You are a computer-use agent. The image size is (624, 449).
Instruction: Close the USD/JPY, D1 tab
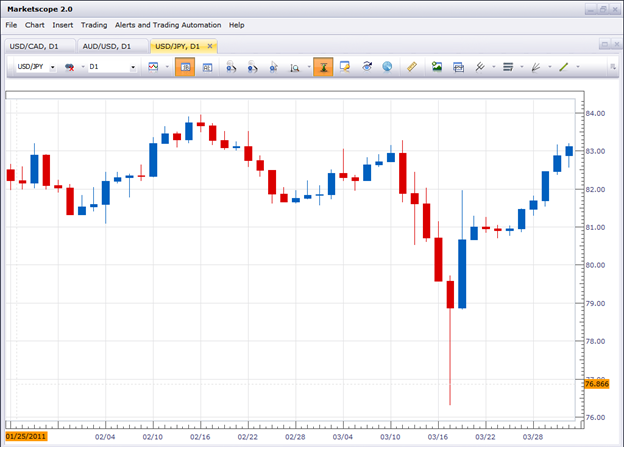[x=210, y=46]
